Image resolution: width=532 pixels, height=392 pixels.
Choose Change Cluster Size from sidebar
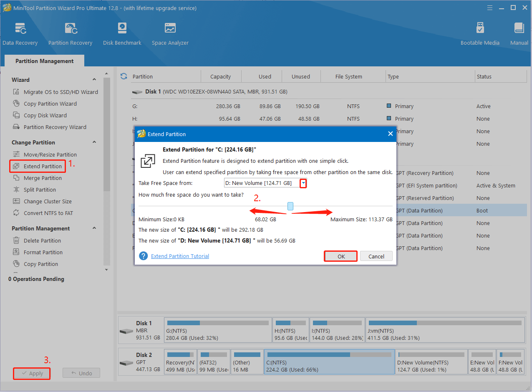[x=48, y=201]
